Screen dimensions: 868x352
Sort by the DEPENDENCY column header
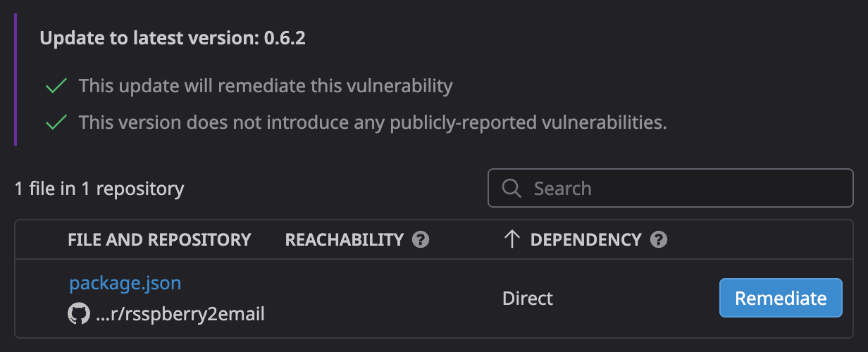coord(585,239)
